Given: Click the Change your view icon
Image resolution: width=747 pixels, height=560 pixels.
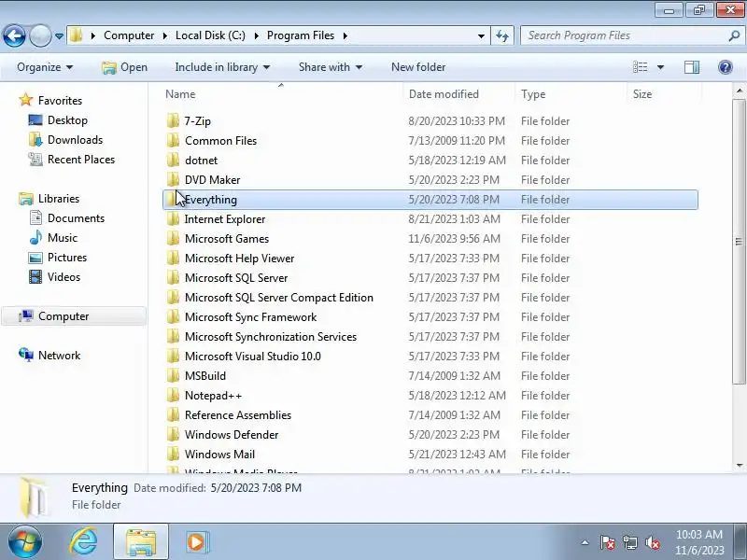Looking at the screenshot, I should coord(640,67).
